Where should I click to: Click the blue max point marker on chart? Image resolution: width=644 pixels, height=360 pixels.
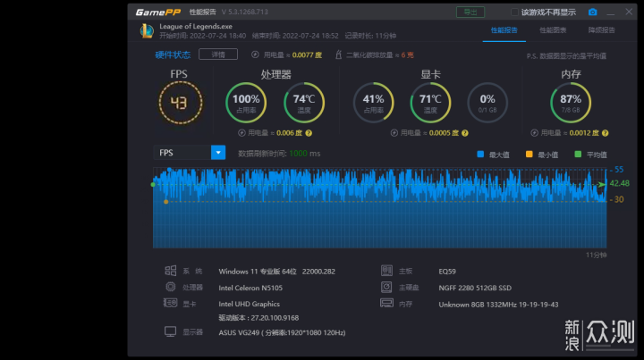pyautogui.click(x=169, y=170)
